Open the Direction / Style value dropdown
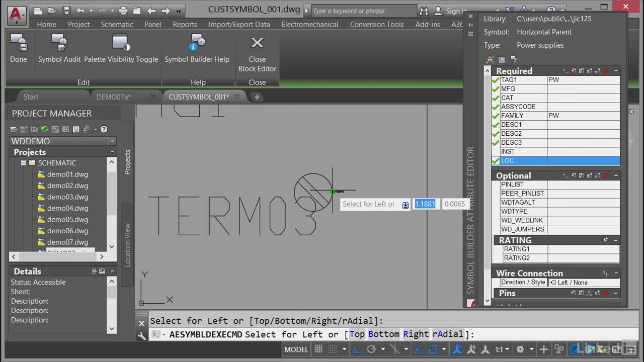644x362 pixels. (x=584, y=283)
